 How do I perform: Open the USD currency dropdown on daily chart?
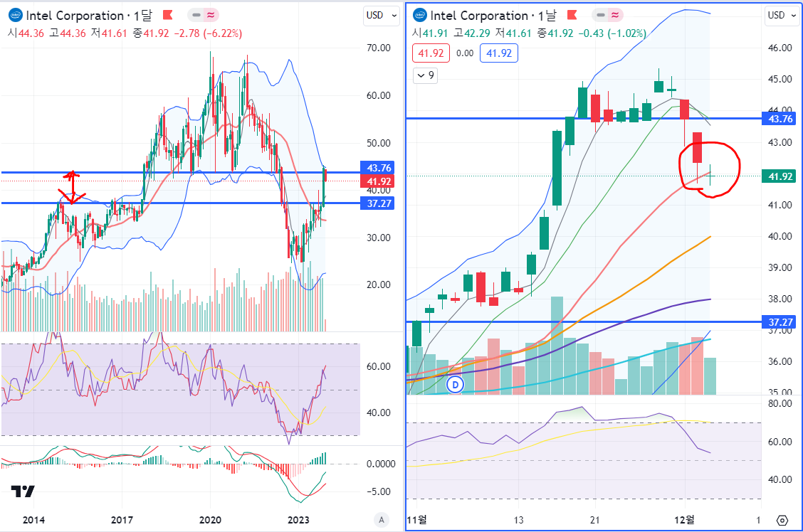point(782,16)
